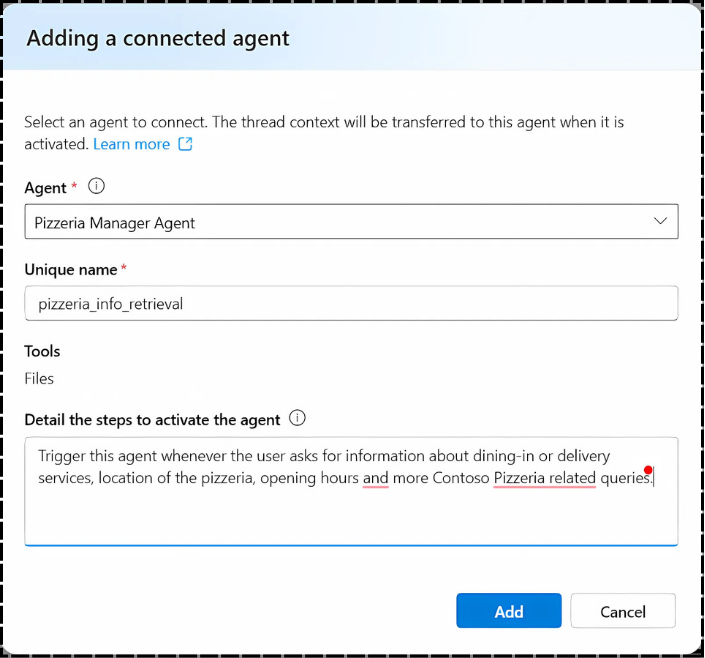Expand the Agent dropdown chevron arrow
The height and width of the screenshot is (658, 705).
[x=660, y=221]
